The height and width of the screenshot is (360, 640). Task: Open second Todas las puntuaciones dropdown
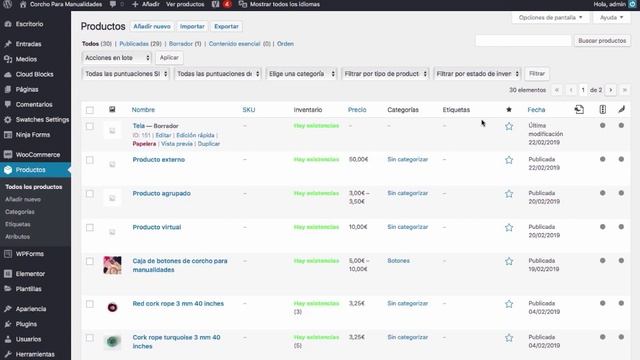pyautogui.click(x=218, y=74)
